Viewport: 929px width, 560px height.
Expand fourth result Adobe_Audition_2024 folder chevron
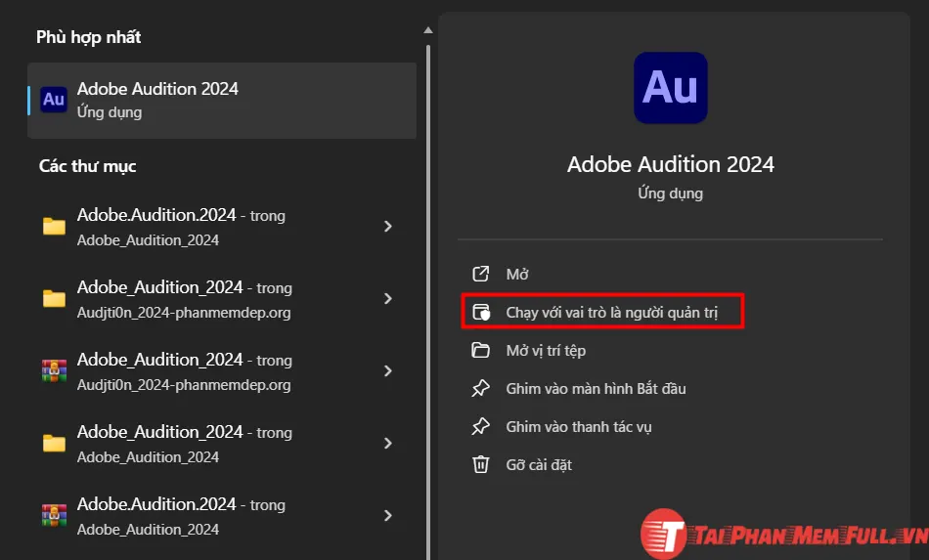coord(388,443)
